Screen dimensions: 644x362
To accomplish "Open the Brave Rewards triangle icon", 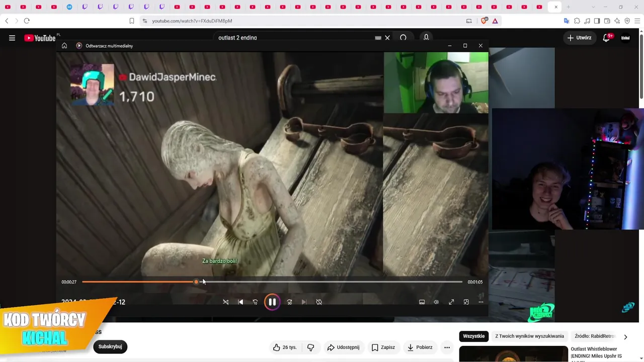I will pyautogui.click(x=495, y=21).
